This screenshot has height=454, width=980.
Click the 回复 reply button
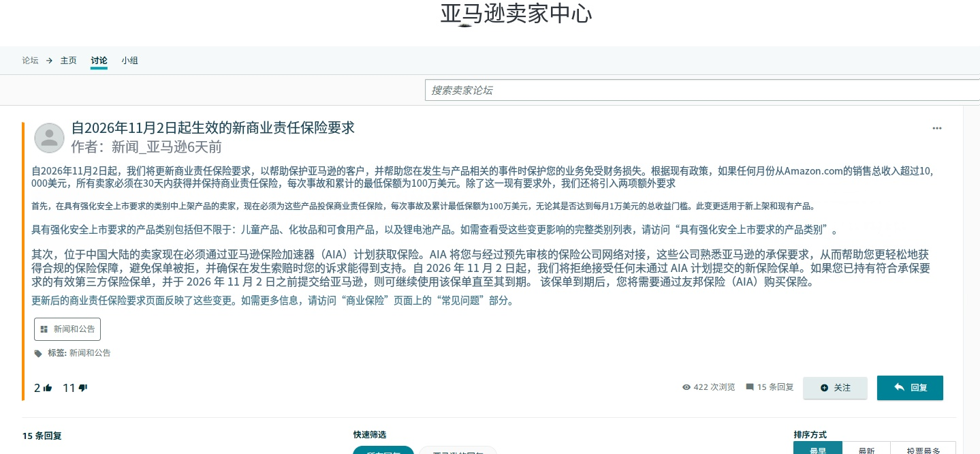(x=910, y=387)
